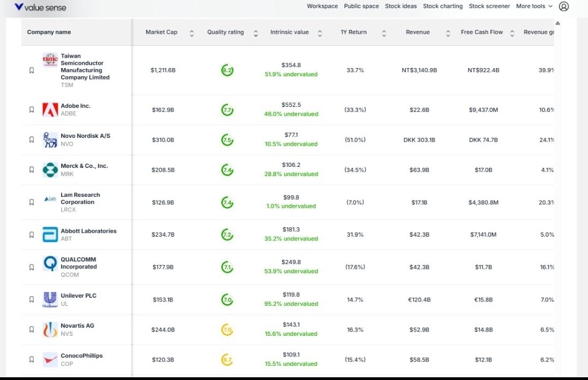Open Adobe Inc. company link
The image size is (588, 380).
(x=76, y=106)
